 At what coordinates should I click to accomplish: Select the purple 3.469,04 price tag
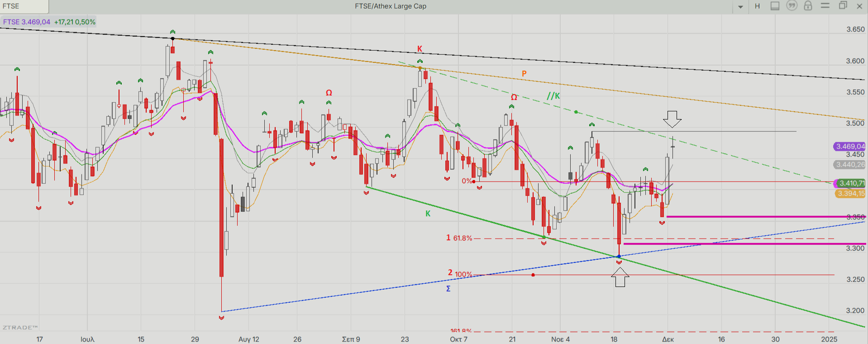point(849,146)
